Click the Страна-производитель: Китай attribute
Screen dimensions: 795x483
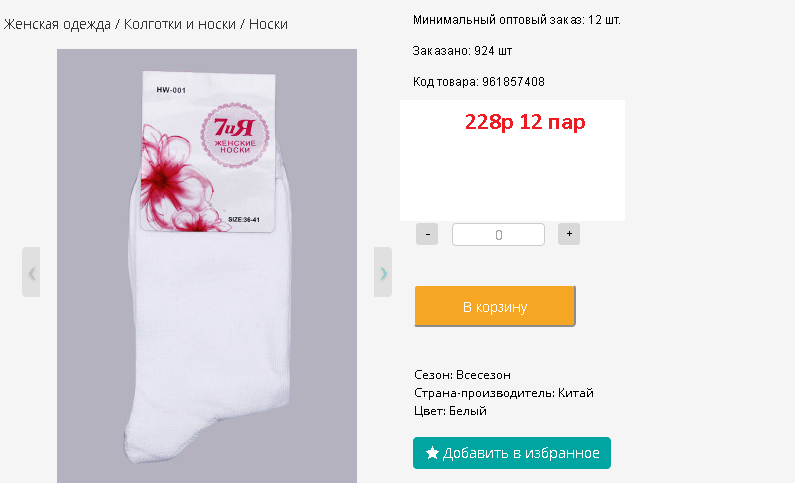click(503, 393)
